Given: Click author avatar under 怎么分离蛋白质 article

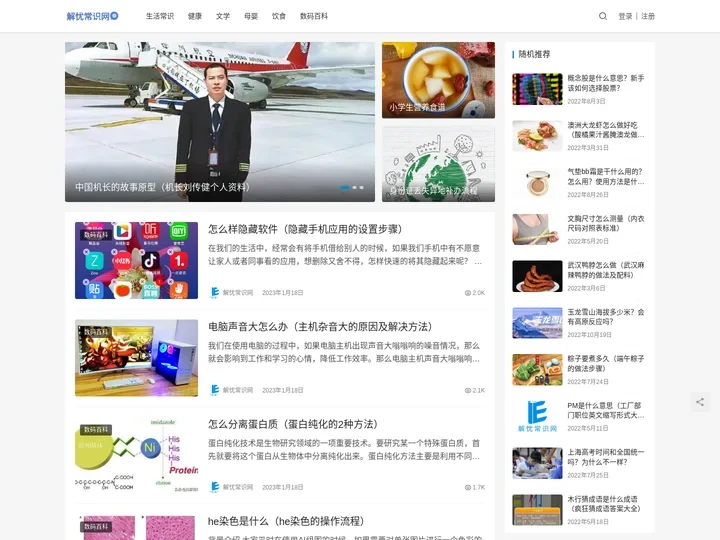Looking at the screenshot, I should tap(214, 487).
